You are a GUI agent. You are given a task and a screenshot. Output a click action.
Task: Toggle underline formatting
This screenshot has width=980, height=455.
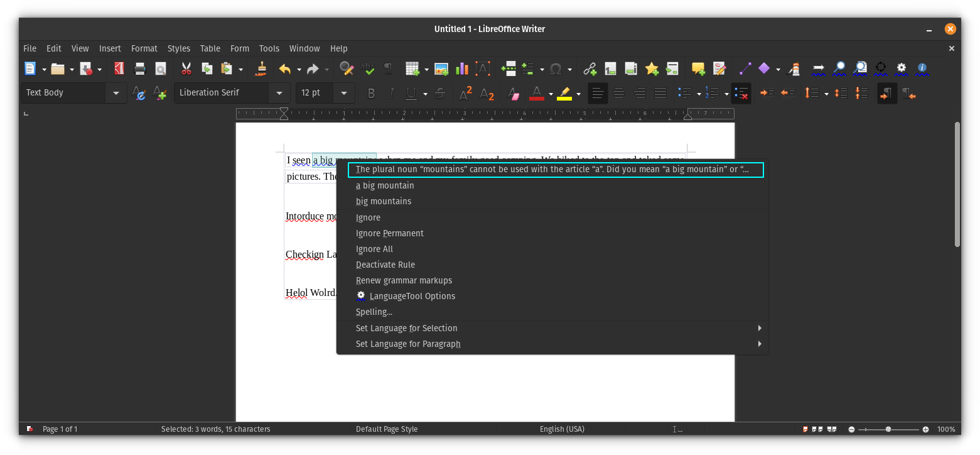pos(412,92)
